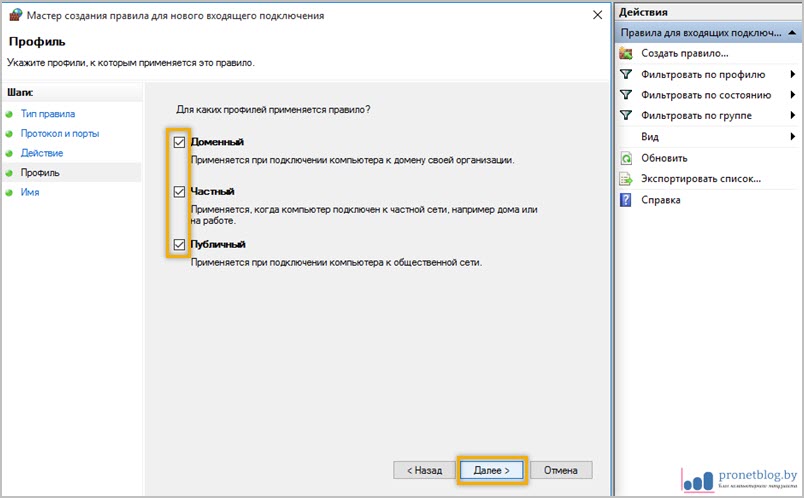Click the firewall wizard title bar icon
The height and width of the screenshot is (498, 804).
click(x=15, y=16)
